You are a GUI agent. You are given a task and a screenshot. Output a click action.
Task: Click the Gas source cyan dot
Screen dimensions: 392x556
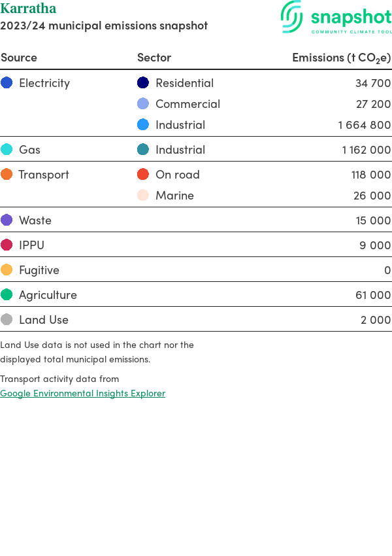[x=7, y=150]
